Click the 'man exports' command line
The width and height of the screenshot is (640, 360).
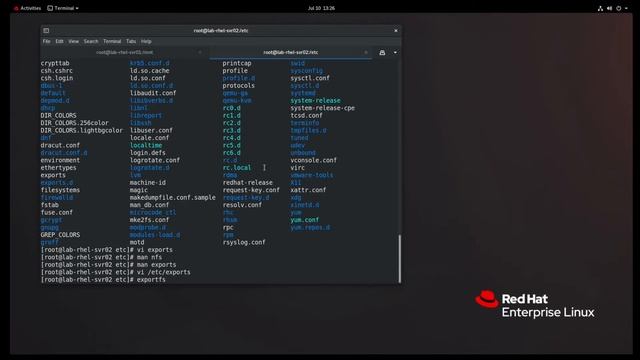coord(156,265)
